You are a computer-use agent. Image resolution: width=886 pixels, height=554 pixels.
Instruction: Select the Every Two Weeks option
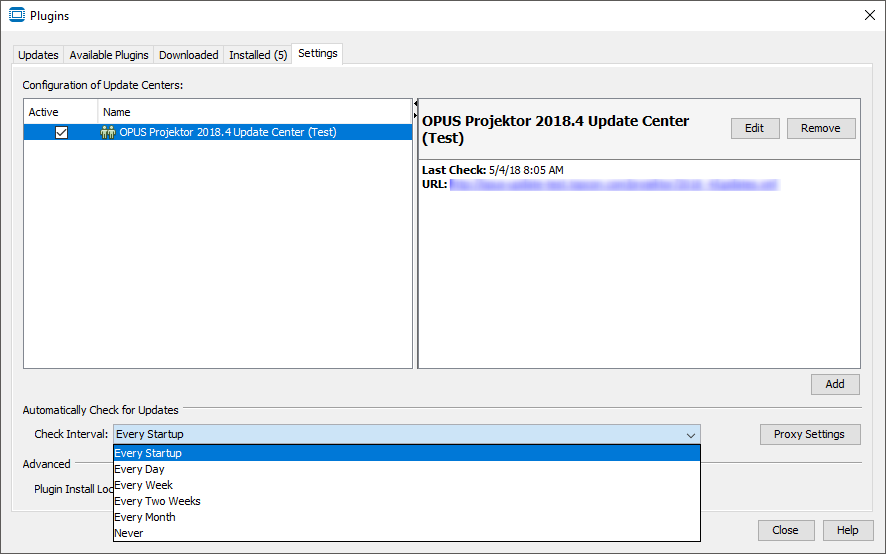(x=157, y=501)
